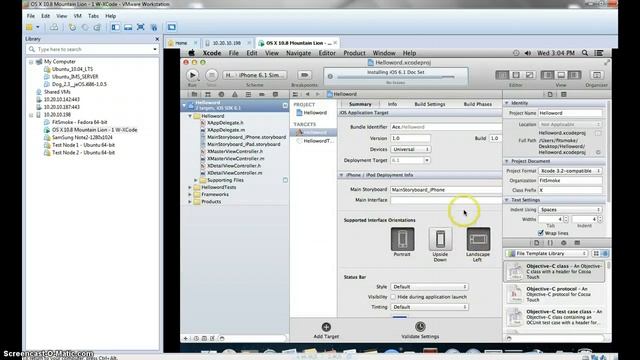Toggle the Debug area view icon
Screen dimensions: 640x360
(x=561, y=75)
